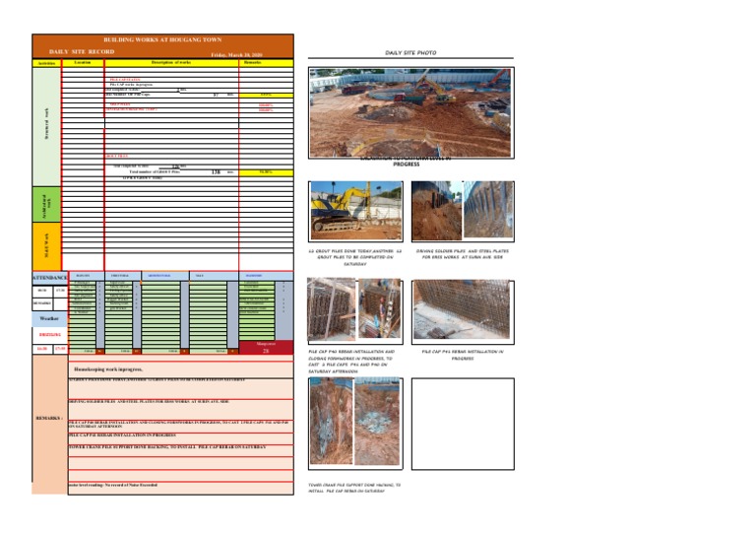Viewport: 756px width, 535px height.
Task: Open the soldier piles and steel plates photo
Action: click(x=463, y=211)
